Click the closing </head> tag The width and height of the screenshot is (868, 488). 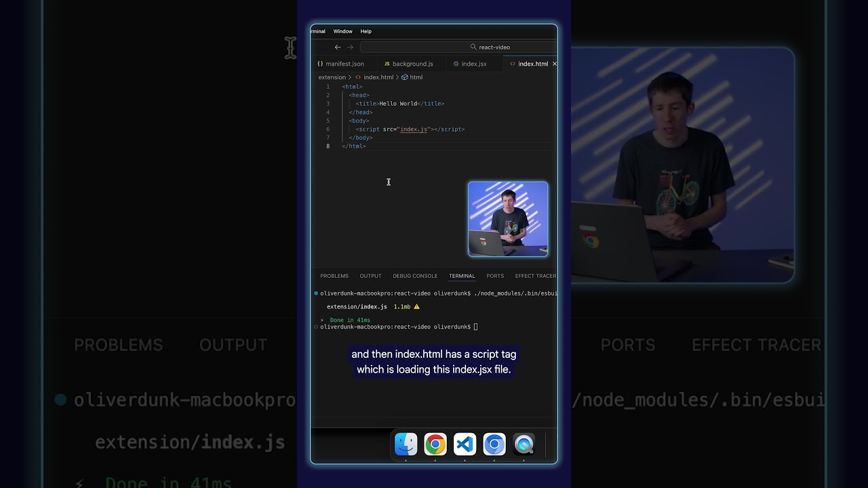tap(361, 113)
